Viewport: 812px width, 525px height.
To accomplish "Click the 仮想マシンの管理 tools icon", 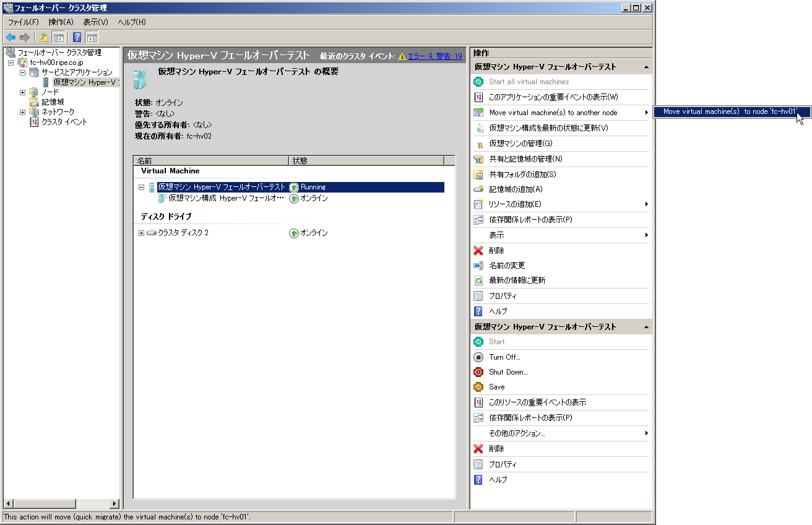I will [x=478, y=144].
